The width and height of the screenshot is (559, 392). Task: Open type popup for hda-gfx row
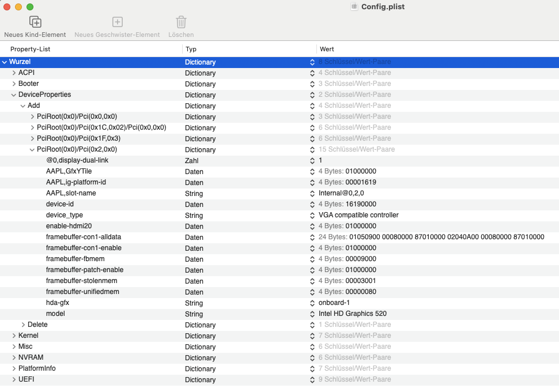312,303
